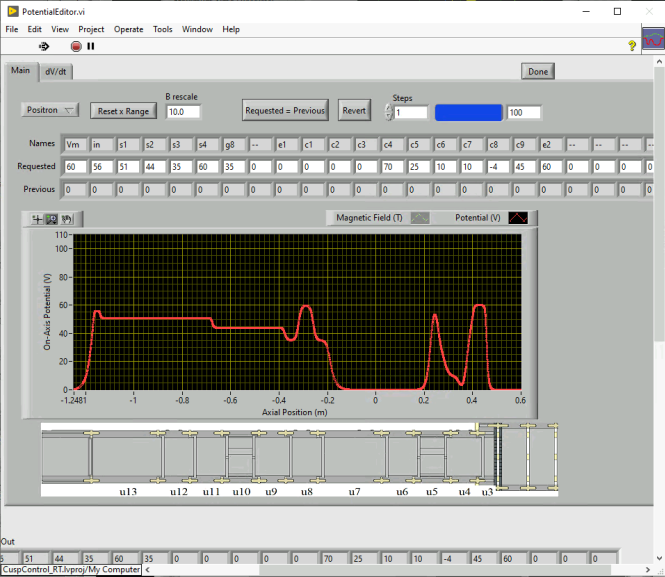This screenshot has height=577, width=665.
Task: Click the VI icon thumbnail at top right
Action: pos(653,41)
